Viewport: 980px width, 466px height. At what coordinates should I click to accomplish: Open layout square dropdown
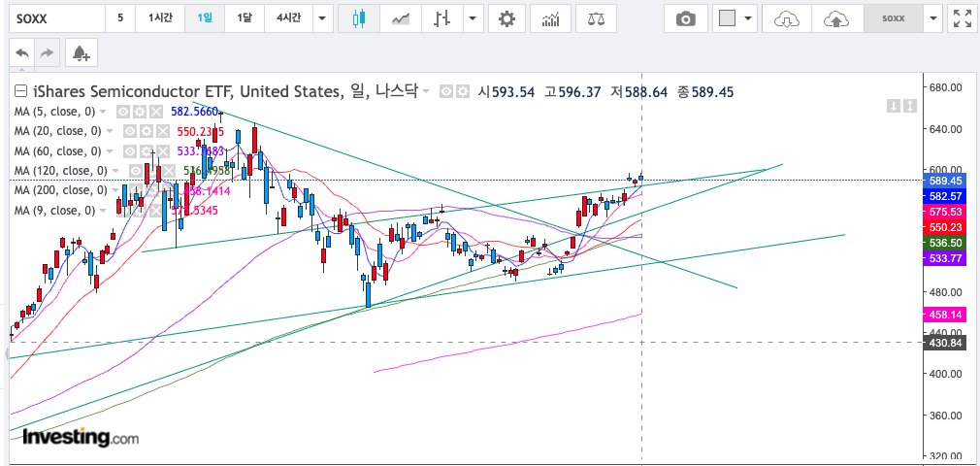coord(735,18)
